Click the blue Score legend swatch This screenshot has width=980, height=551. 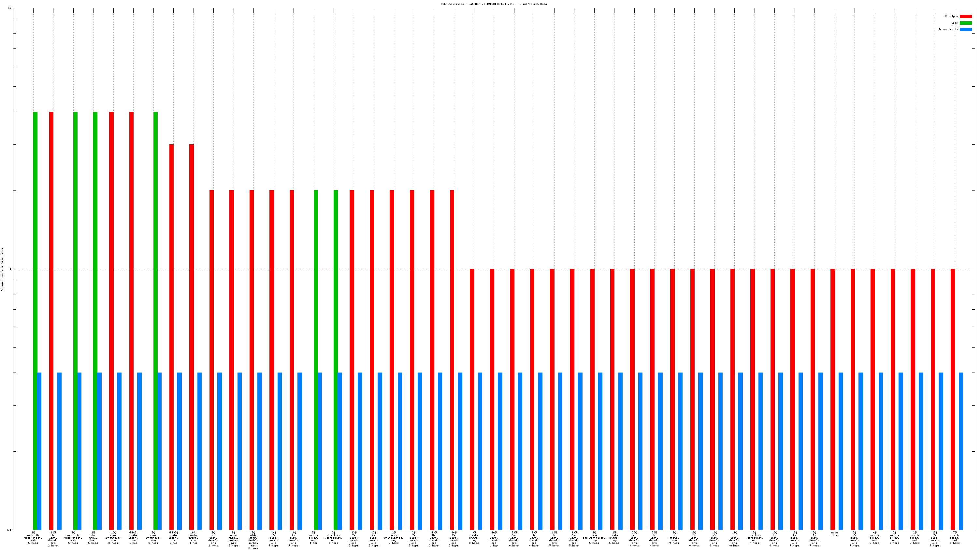point(966,29)
